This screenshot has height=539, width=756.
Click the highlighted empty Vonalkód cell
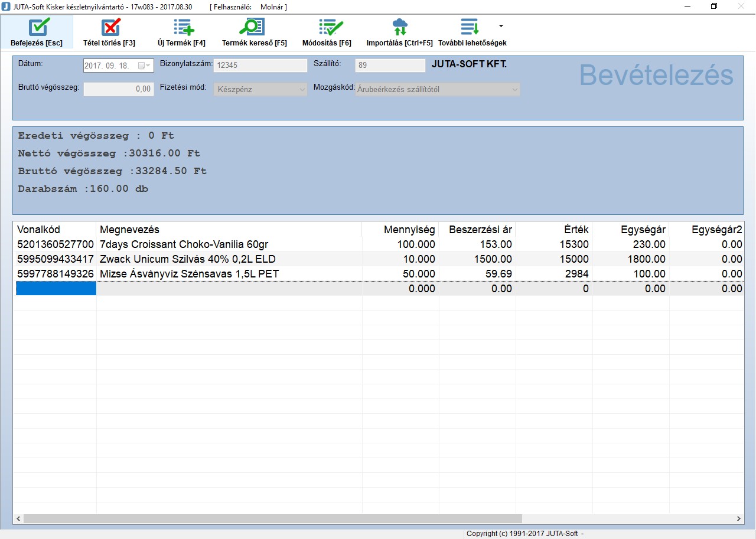[56, 289]
